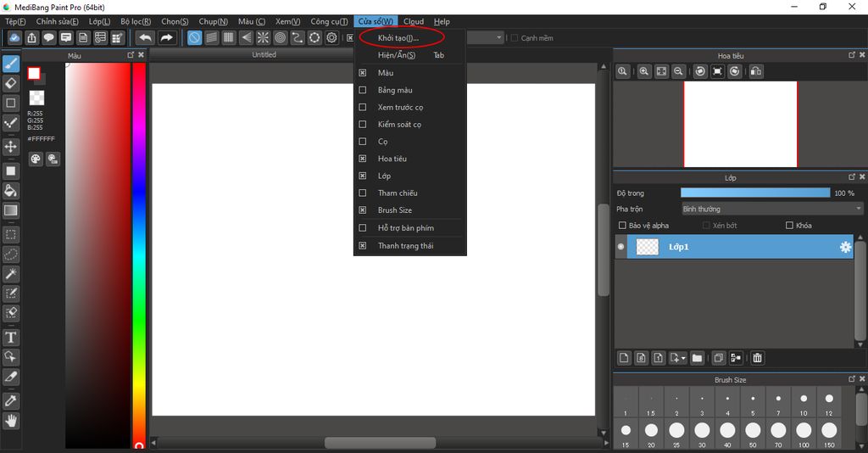Screen dimensions: 868x453
Task: Rotate canvas right in Navigator
Action: point(735,71)
